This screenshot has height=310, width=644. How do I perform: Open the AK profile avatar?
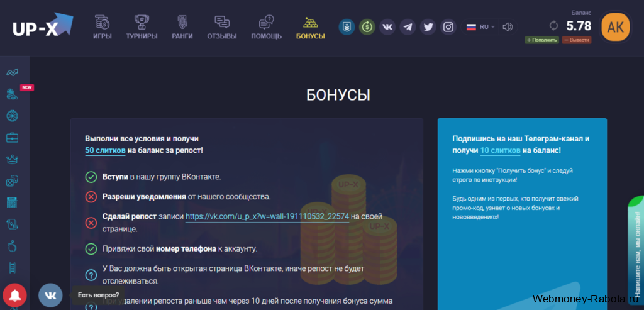pos(616,27)
